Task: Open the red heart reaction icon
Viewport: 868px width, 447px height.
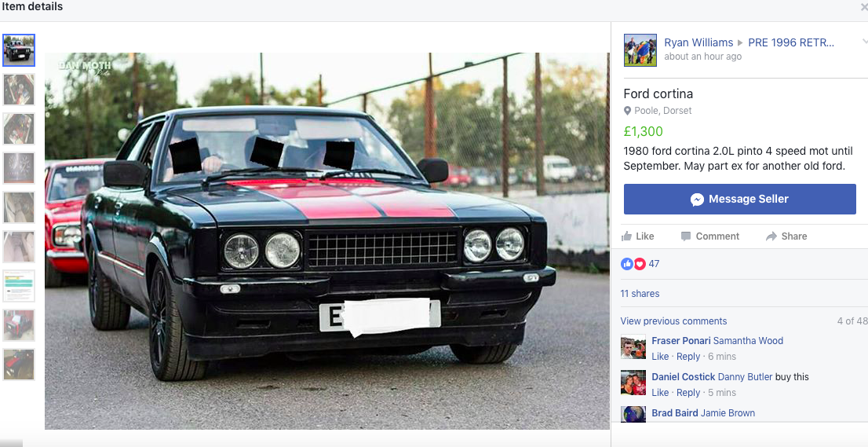Action: [x=640, y=264]
